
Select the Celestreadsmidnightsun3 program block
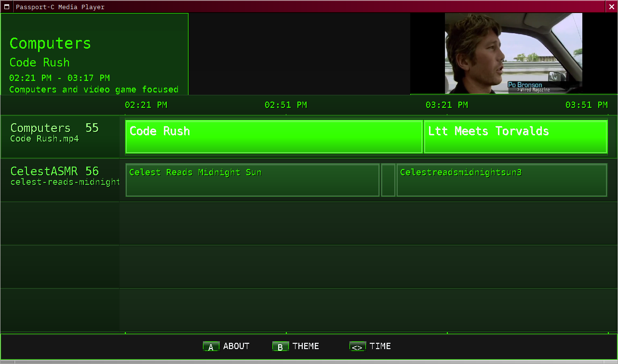tap(501, 180)
